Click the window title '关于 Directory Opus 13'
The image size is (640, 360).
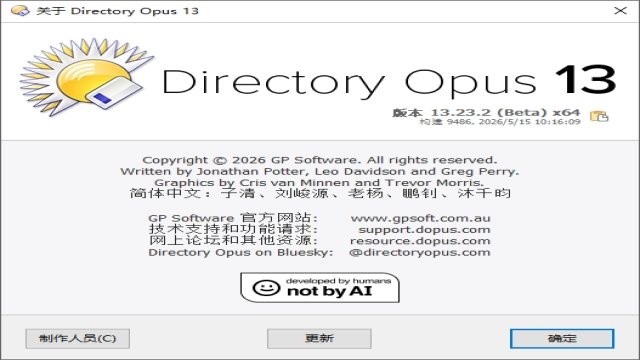pyautogui.click(x=118, y=11)
